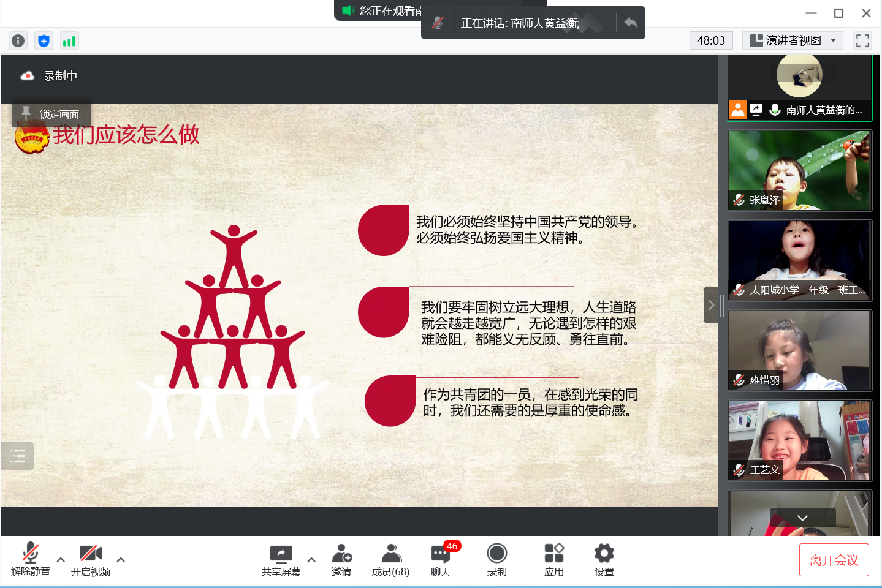The image size is (882, 588).
Task: Click the Leave Meeting button
Action: [834, 560]
